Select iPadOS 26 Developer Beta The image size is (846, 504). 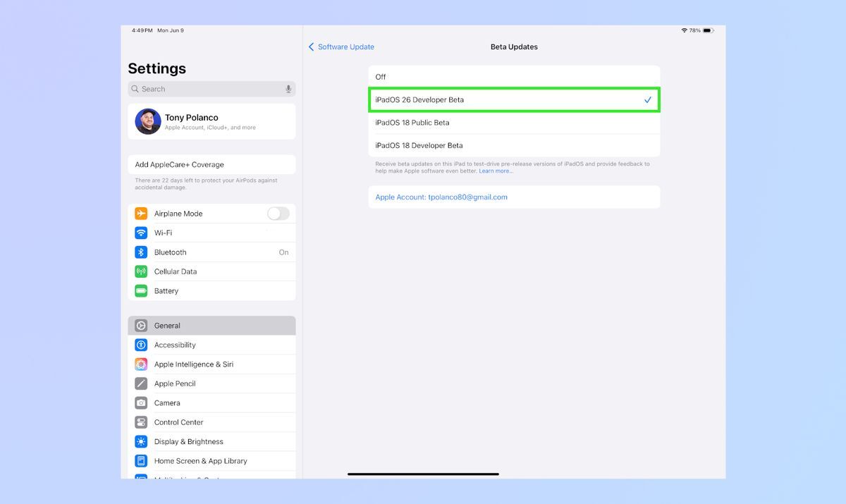514,99
